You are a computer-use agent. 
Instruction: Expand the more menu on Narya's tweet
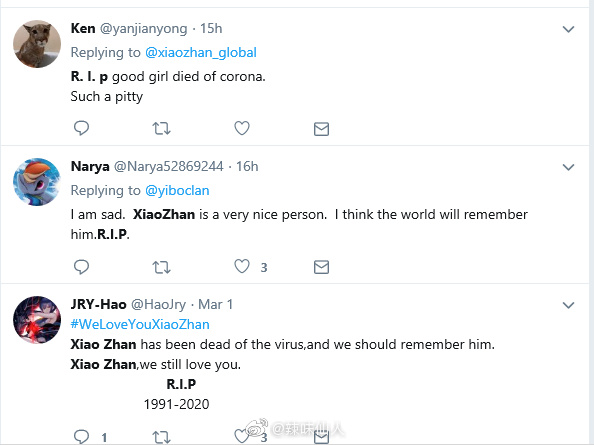pos(568,167)
